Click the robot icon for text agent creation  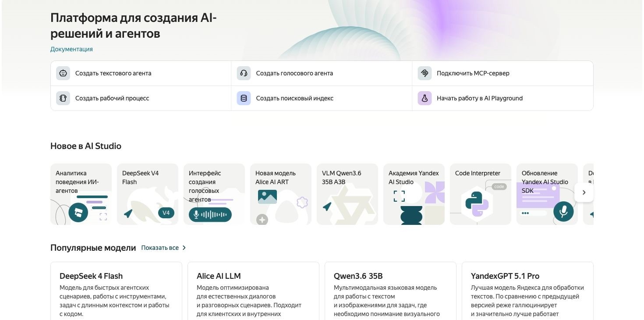63,73
